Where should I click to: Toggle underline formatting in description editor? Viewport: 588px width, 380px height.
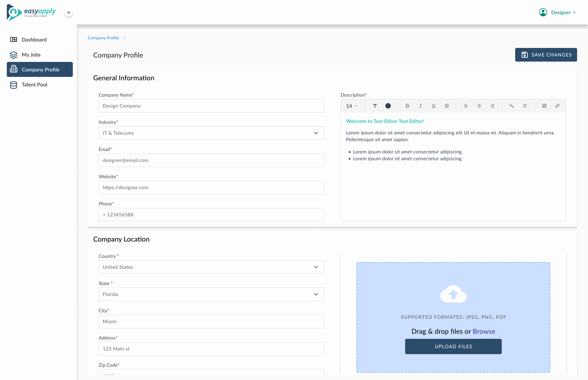click(x=434, y=106)
